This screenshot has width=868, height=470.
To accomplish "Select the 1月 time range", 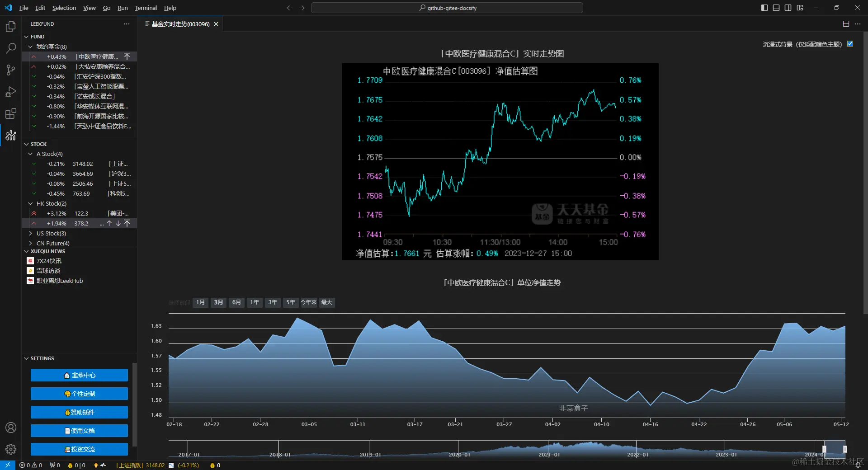I will click(x=200, y=302).
